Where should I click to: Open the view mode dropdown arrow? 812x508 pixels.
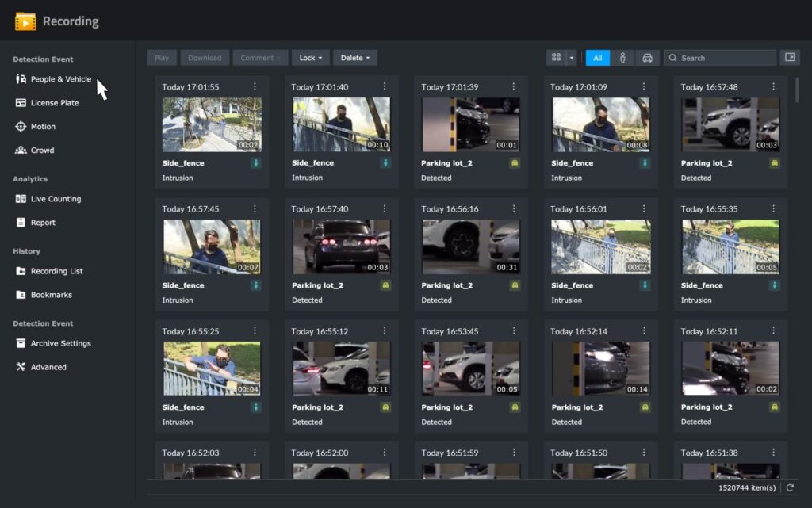click(572, 58)
